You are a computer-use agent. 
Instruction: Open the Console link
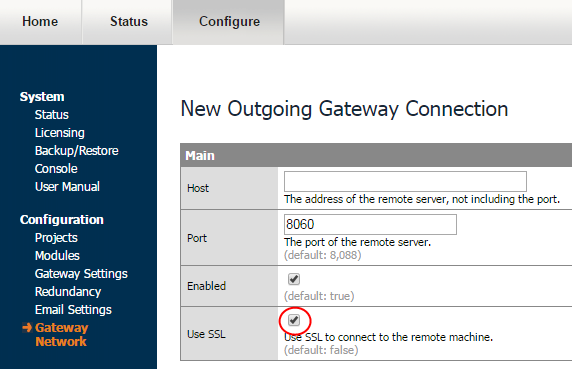[x=56, y=169]
